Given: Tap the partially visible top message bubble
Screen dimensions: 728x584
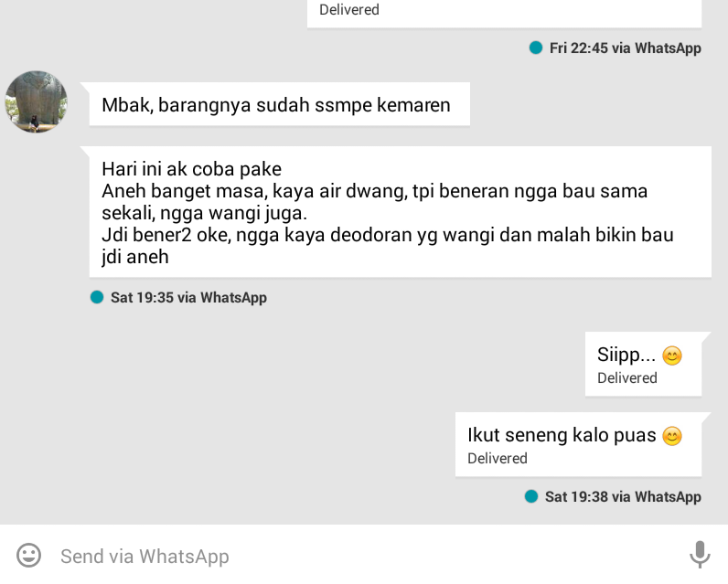Looking at the screenshot, I should (x=504, y=14).
